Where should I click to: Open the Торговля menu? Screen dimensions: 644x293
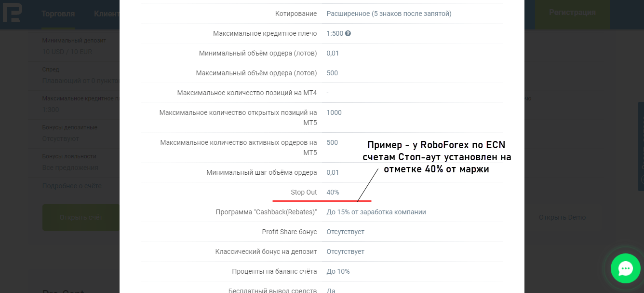(58, 14)
